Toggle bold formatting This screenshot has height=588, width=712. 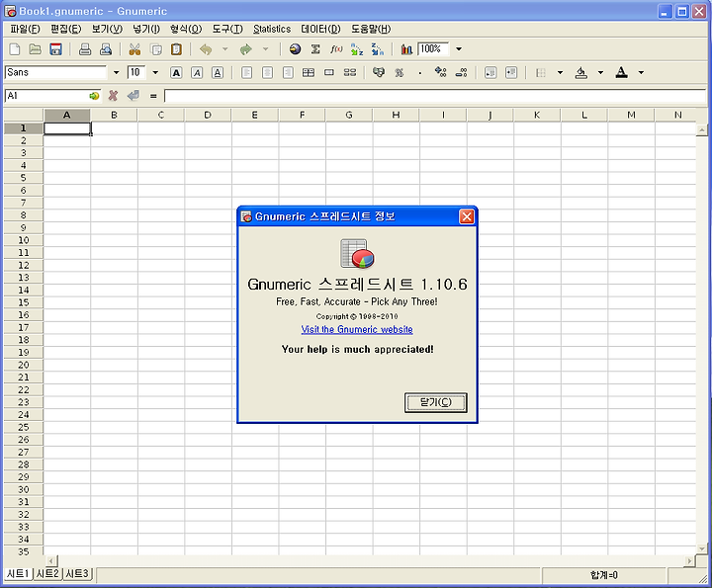[176, 72]
